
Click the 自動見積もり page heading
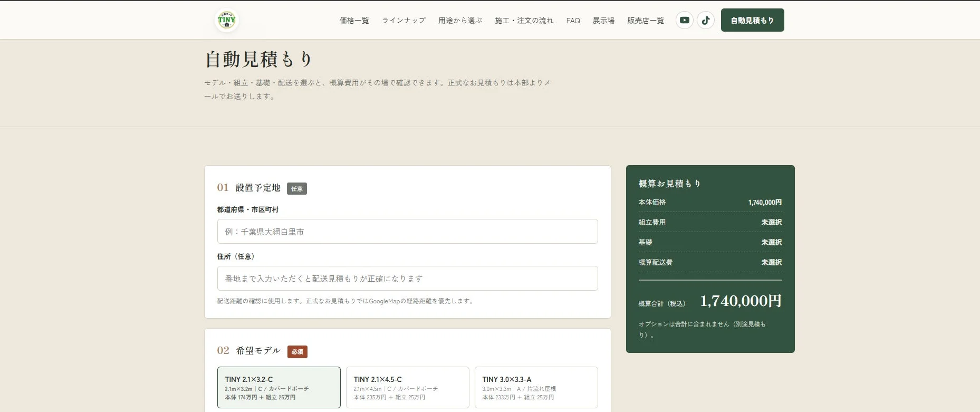point(258,59)
